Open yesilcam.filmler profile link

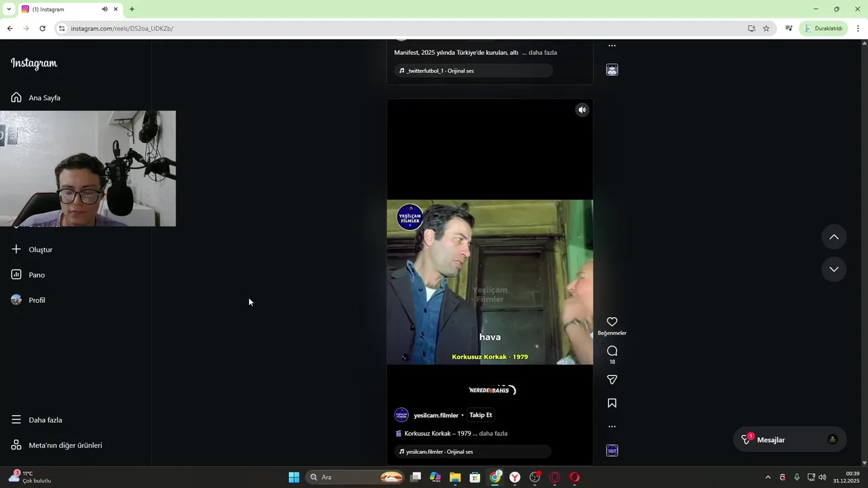point(436,415)
